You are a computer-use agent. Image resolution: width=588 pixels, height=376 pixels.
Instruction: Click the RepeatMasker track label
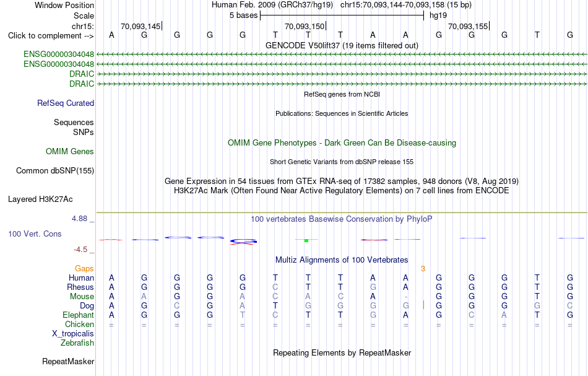[68, 361]
